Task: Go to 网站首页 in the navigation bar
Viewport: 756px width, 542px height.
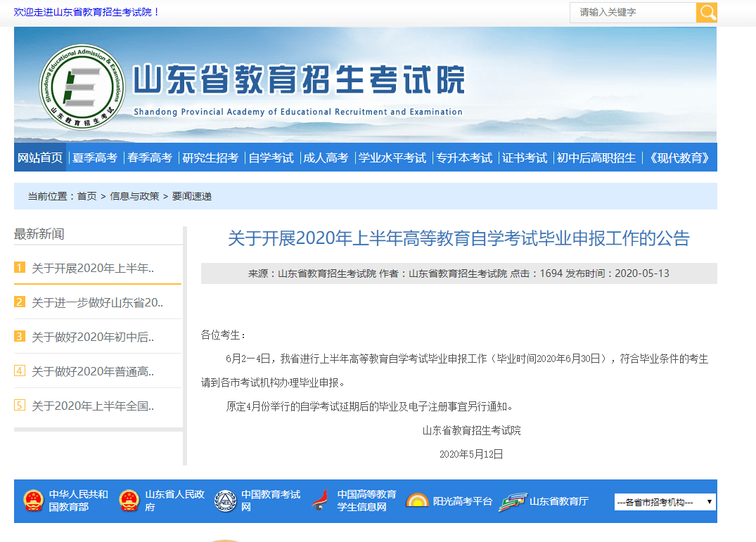Action: [40, 157]
